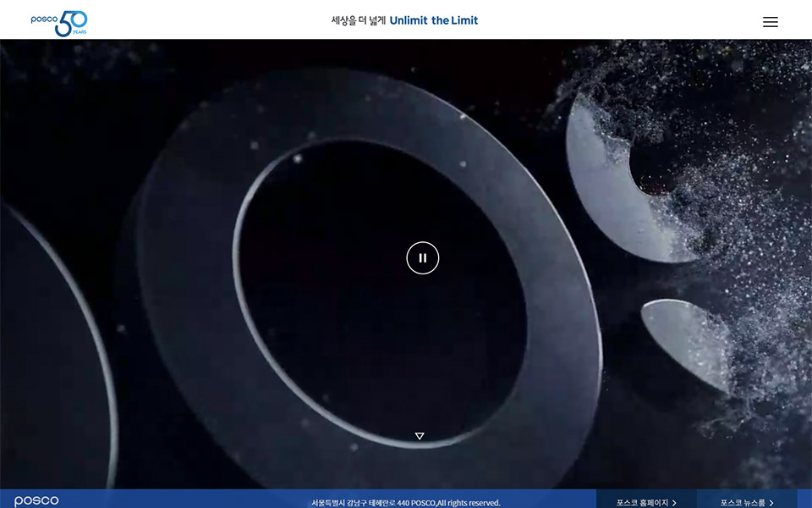Click the lower crescent disc in the video
Image resolution: width=812 pixels, height=508 pixels.
tap(681, 339)
